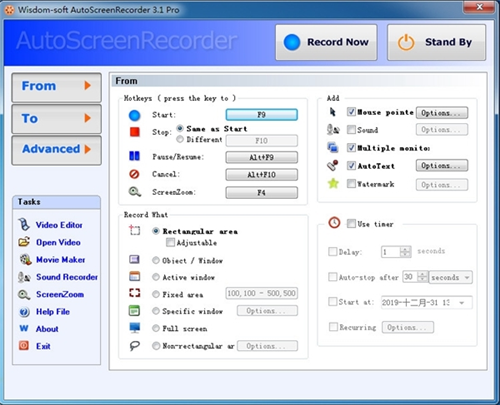Select the Specific window radio option
500x405 pixels.
(156, 311)
